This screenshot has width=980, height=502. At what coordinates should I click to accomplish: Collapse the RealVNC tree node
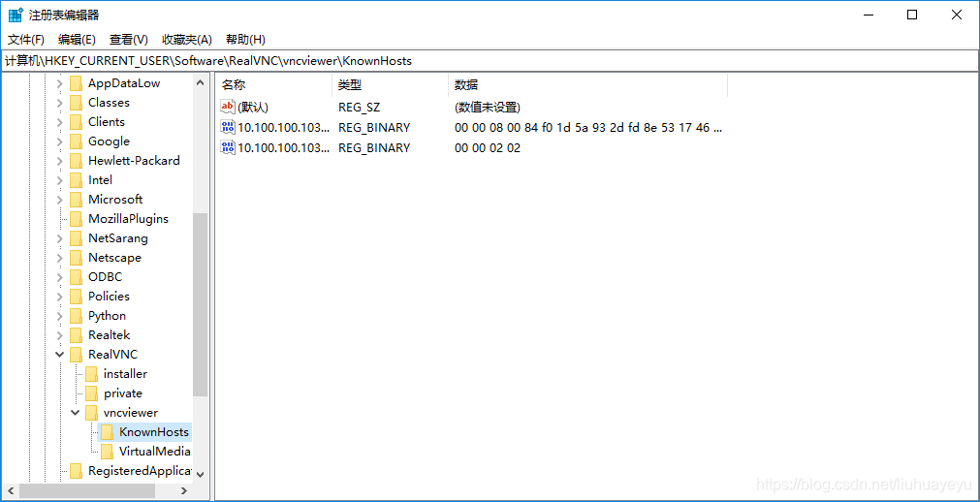point(59,354)
